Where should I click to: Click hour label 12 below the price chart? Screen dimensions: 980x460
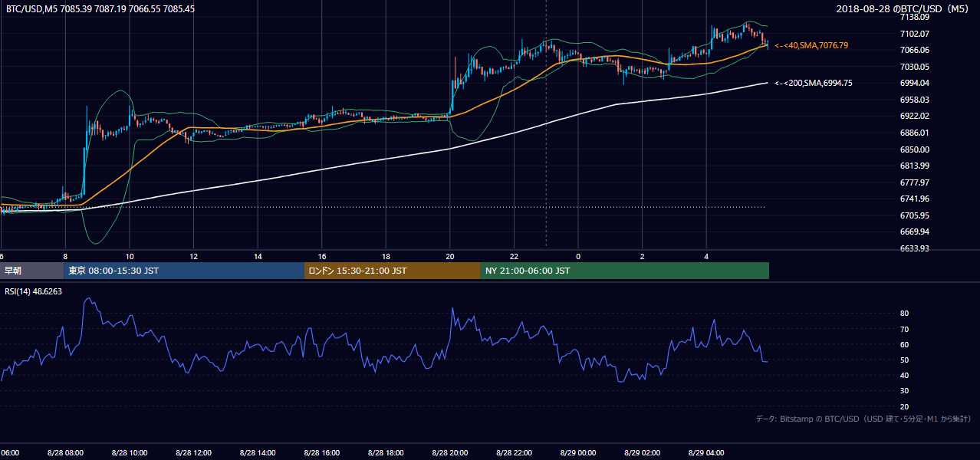pyautogui.click(x=193, y=256)
